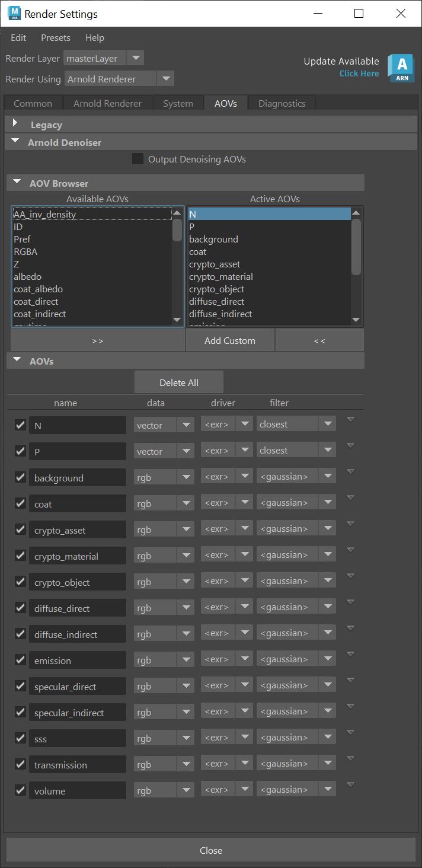422x868 pixels.
Task: Click the transmission AOV name field
Action: pos(78,765)
